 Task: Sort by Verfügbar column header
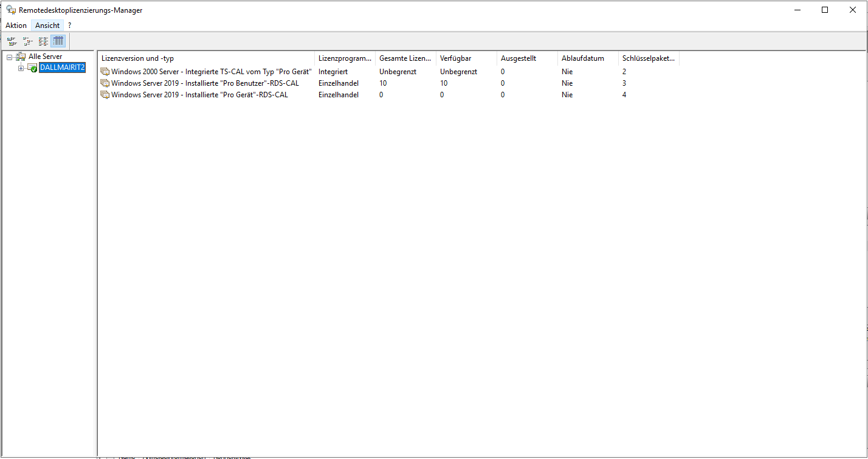(466, 58)
